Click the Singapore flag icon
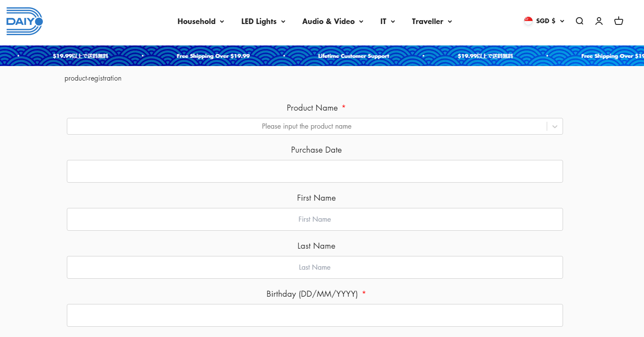The height and width of the screenshot is (337, 644). point(528,21)
